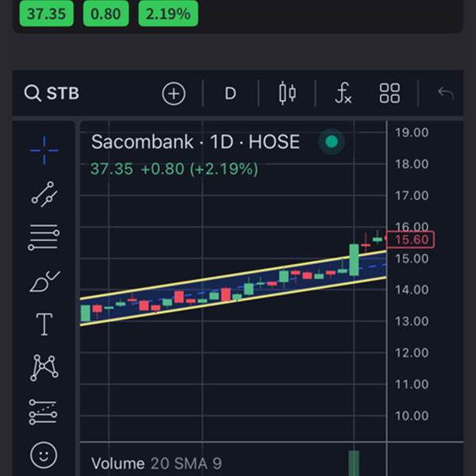Viewport: 476px width, 476px height.
Task: Tap the green market status dot
Action: (x=332, y=141)
